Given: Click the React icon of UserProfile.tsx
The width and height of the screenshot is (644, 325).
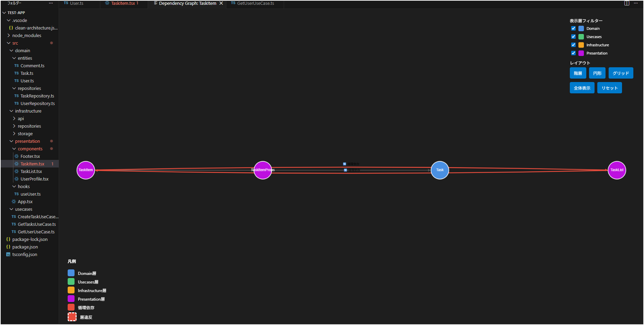Looking at the screenshot, I should click(16, 179).
